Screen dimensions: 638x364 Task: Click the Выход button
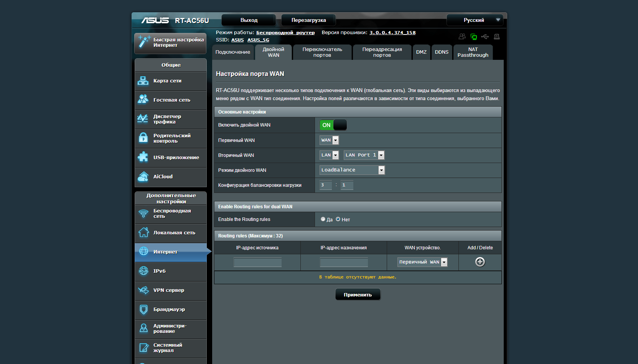click(x=249, y=20)
